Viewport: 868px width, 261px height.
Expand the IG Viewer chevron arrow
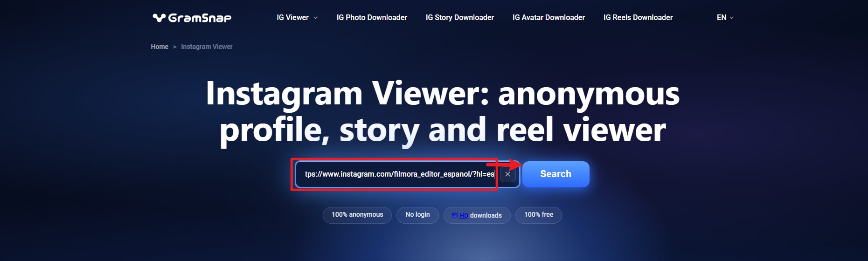tap(316, 18)
